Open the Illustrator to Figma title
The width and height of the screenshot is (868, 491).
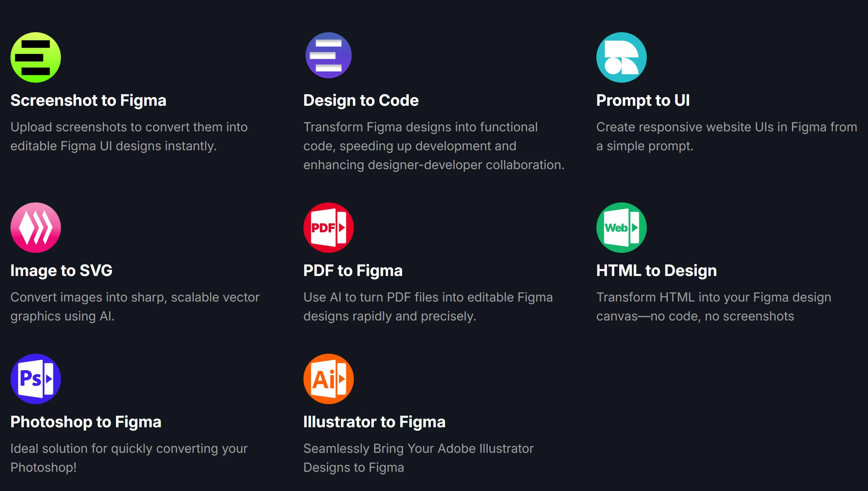pos(374,422)
